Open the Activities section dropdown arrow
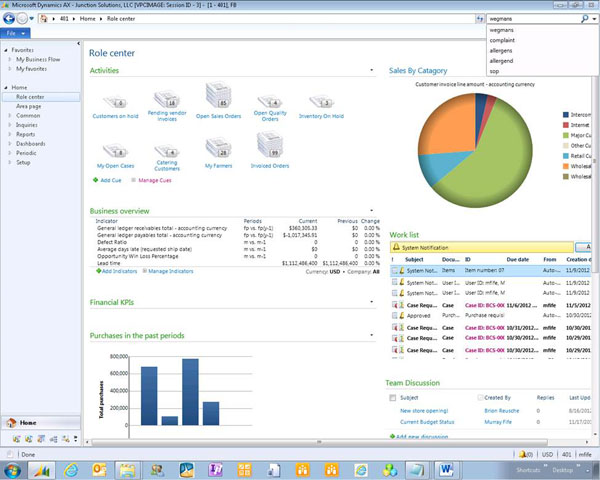The image size is (600, 480). point(372,70)
